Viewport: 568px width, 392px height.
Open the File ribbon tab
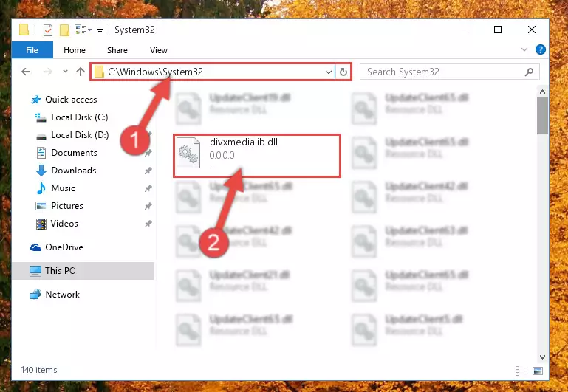(32, 50)
